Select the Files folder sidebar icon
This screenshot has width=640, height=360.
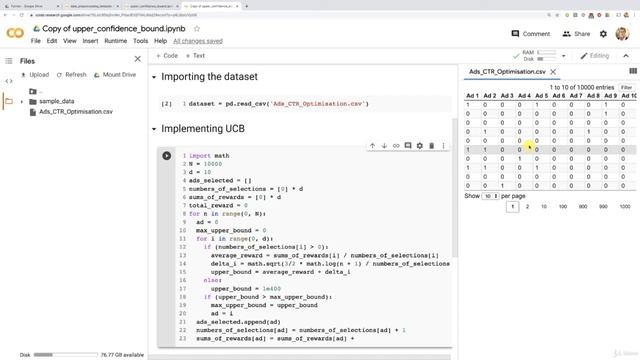point(9,101)
